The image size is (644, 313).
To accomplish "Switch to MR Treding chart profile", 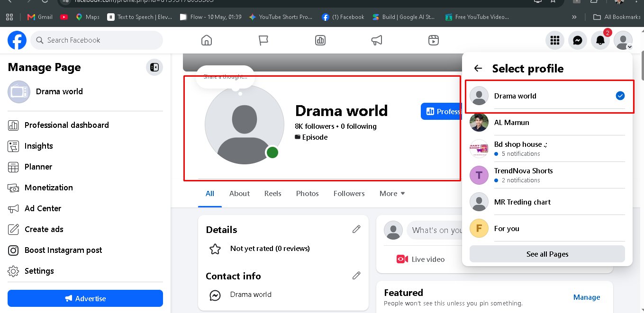I will point(547,202).
